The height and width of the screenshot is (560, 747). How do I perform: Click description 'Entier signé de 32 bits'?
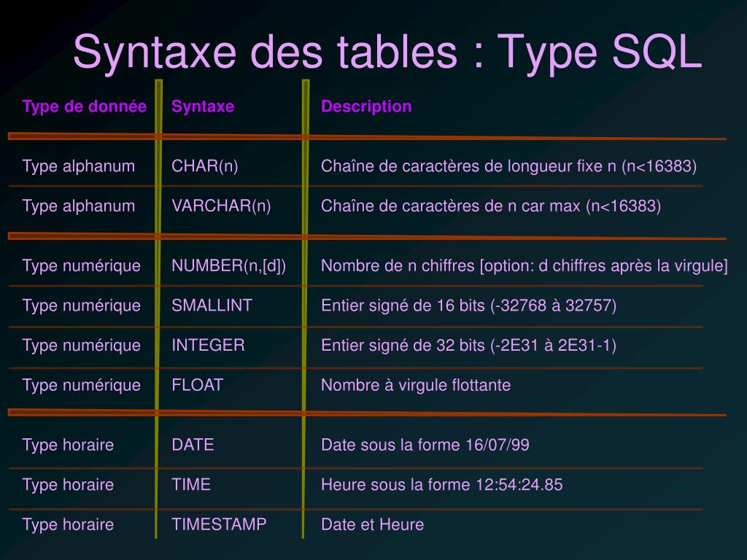[x=403, y=346]
